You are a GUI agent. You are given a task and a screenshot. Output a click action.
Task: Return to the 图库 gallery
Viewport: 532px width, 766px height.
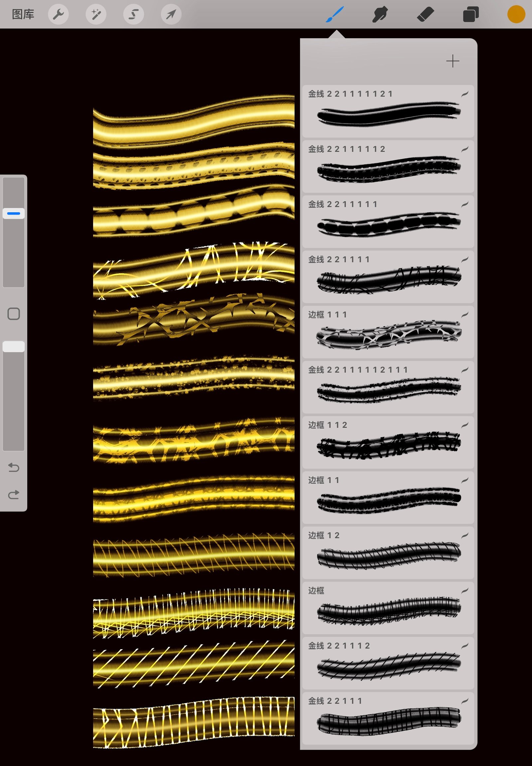23,14
